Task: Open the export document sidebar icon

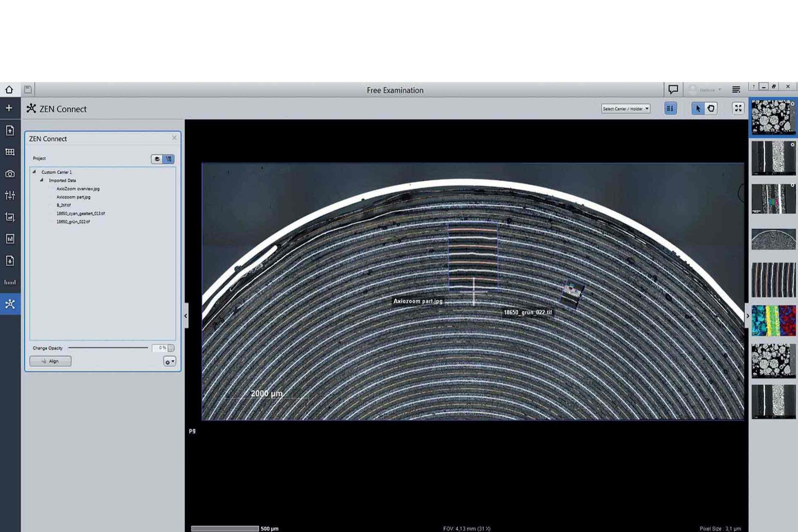Action: (x=10, y=261)
